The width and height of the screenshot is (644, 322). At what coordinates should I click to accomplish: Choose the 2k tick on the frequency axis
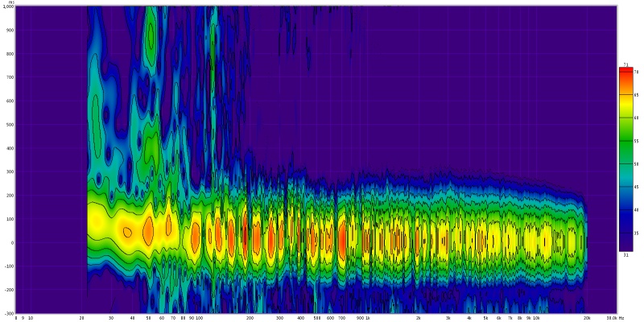point(419,318)
